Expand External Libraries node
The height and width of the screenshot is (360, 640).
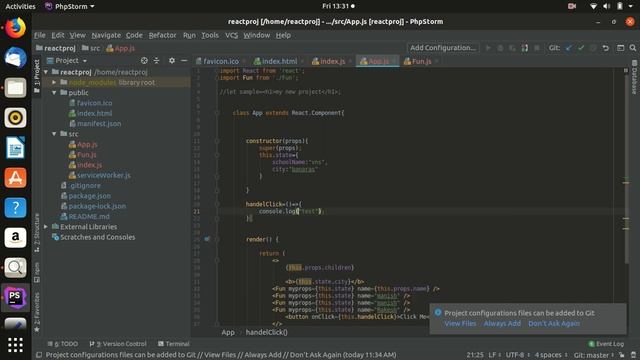[46, 227]
